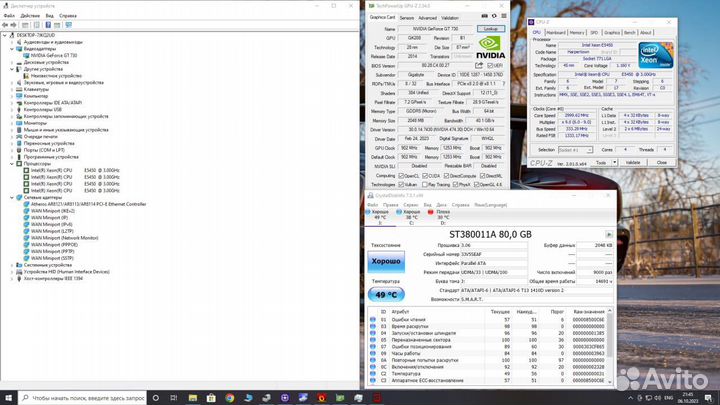
Task: Click the status icon for Ошибки чтения row
Action: click(372, 320)
